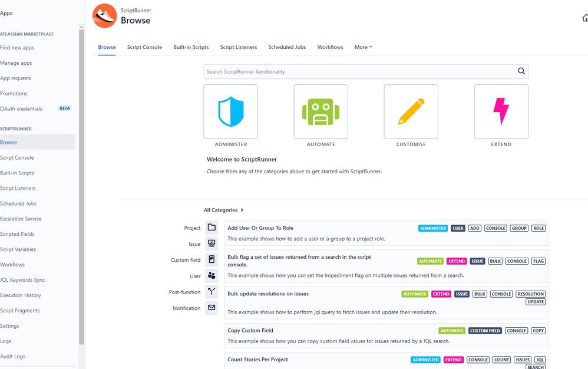
Task: Click the home icon at top right
Action: coord(585,18)
